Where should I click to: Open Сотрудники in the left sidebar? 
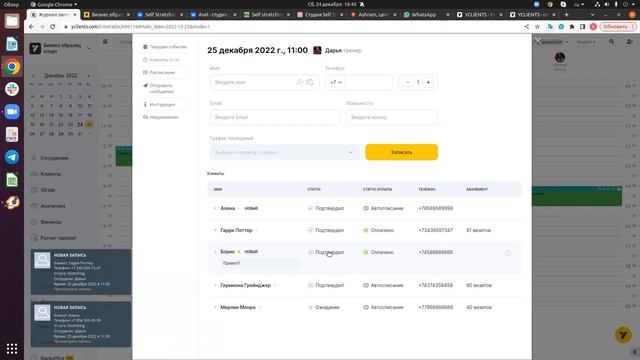pos(55,158)
